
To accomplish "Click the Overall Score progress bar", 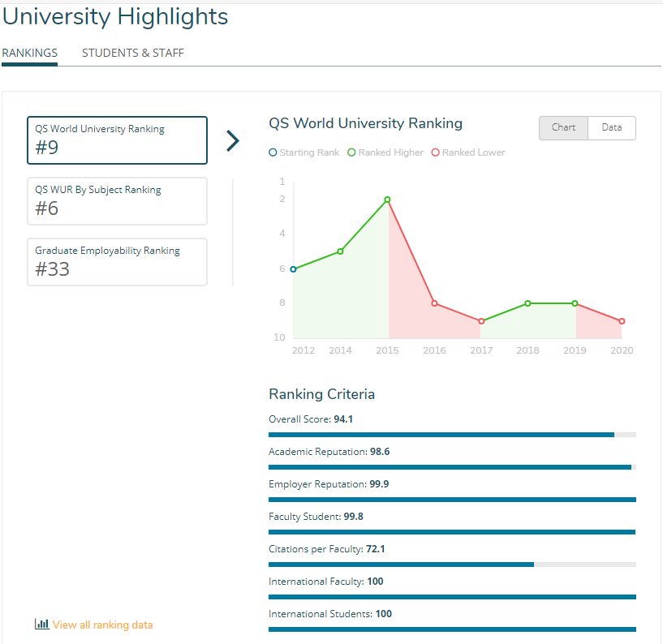I will 452,435.
